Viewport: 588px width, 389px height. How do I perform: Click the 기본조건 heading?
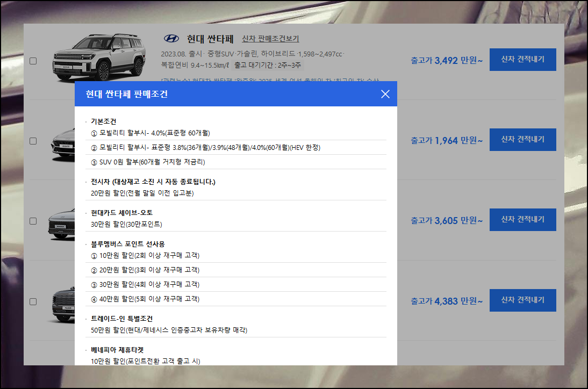(104, 121)
